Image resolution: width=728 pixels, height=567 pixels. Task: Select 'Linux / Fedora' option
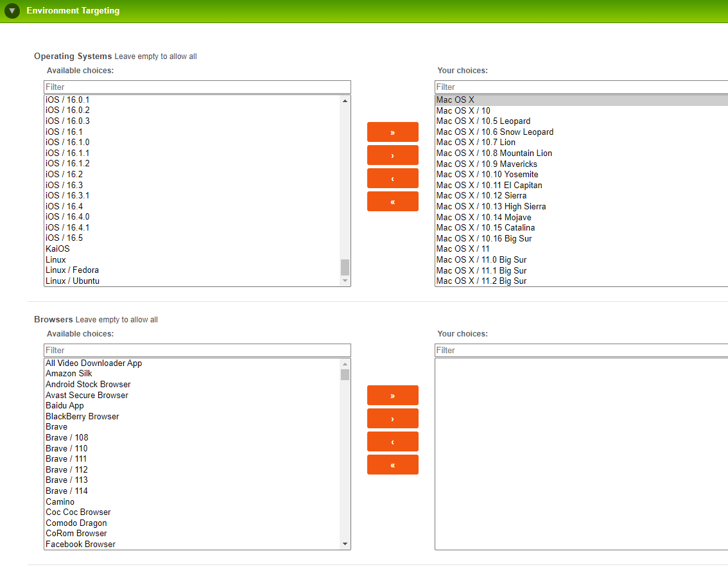pyautogui.click(x=192, y=270)
